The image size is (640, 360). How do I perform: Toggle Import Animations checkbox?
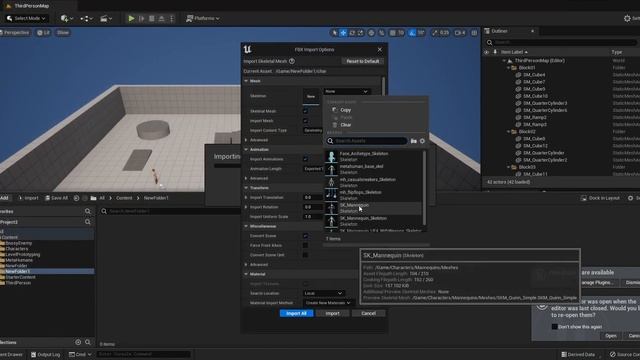305,159
